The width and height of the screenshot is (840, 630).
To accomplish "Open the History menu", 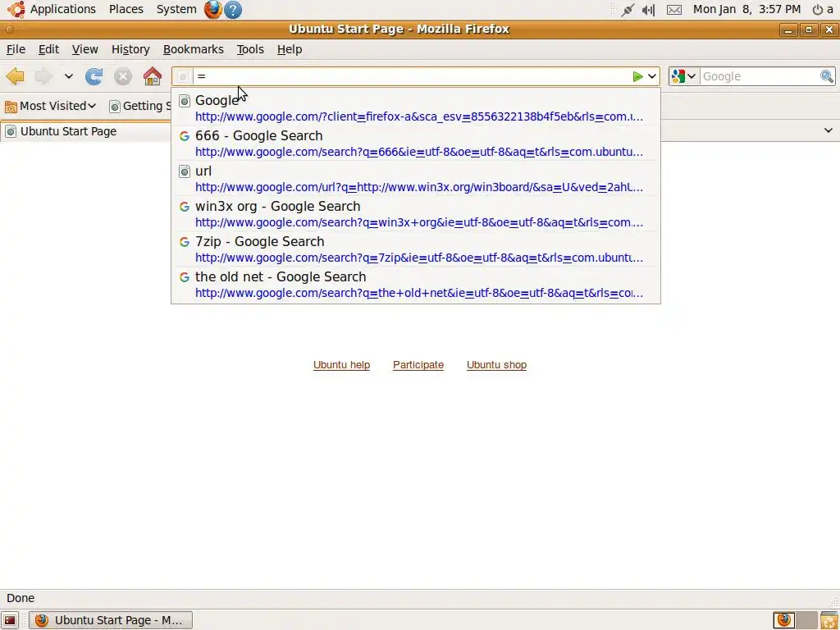I will click(x=130, y=49).
